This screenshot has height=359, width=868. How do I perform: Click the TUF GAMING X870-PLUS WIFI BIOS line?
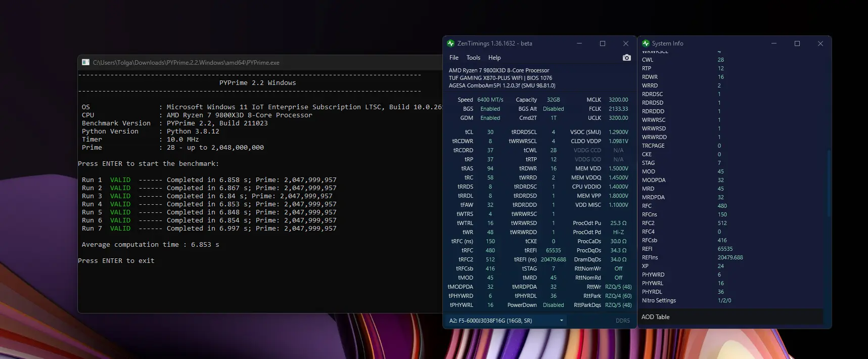click(x=500, y=78)
